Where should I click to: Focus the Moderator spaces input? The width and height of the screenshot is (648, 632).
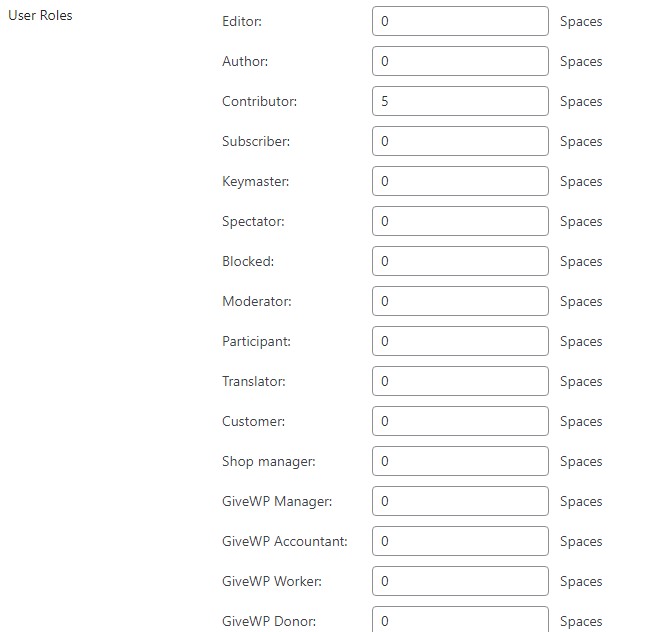[x=460, y=301]
